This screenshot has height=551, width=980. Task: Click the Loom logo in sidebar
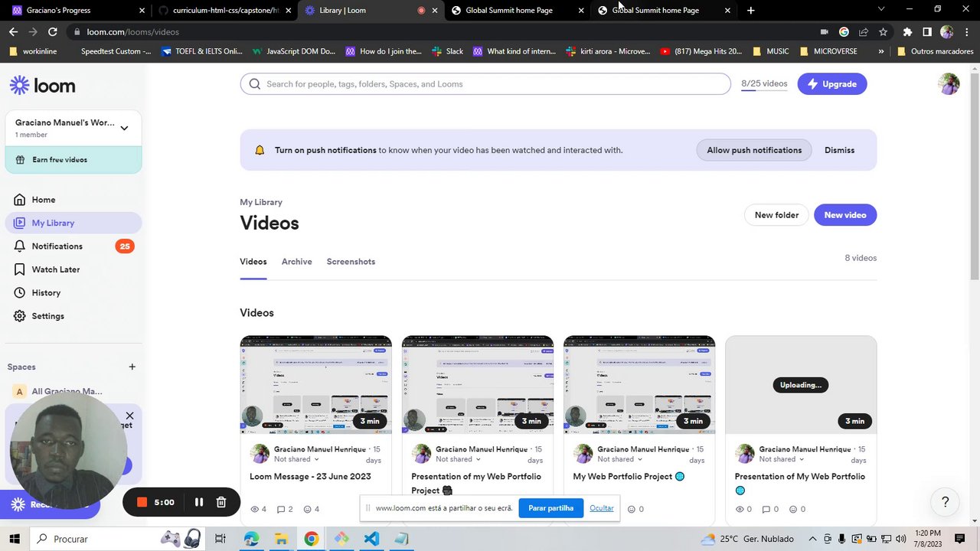click(x=42, y=86)
